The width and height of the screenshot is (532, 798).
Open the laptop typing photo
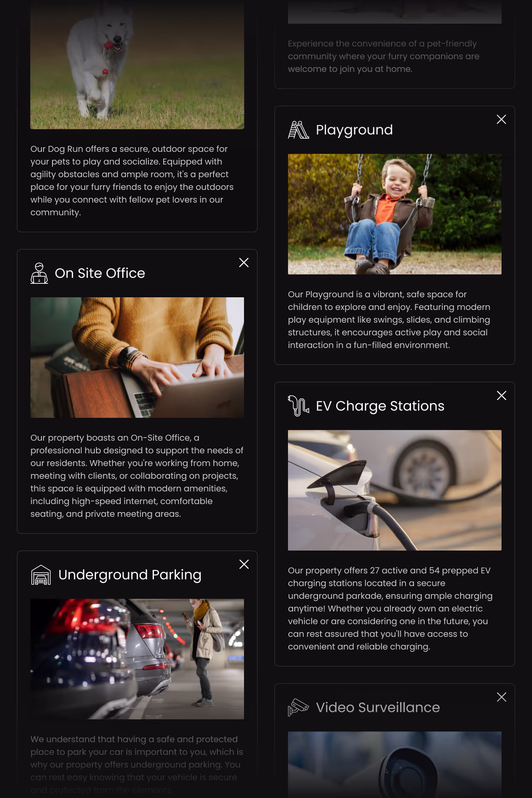pyautogui.click(x=137, y=357)
